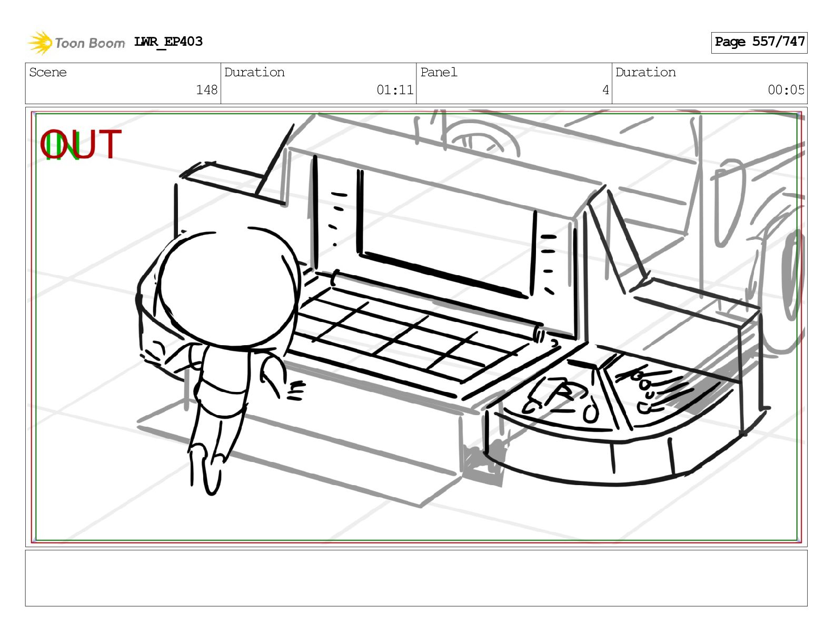Click the panel duration value 00:05
The image size is (834, 644).
click(786, 90)
